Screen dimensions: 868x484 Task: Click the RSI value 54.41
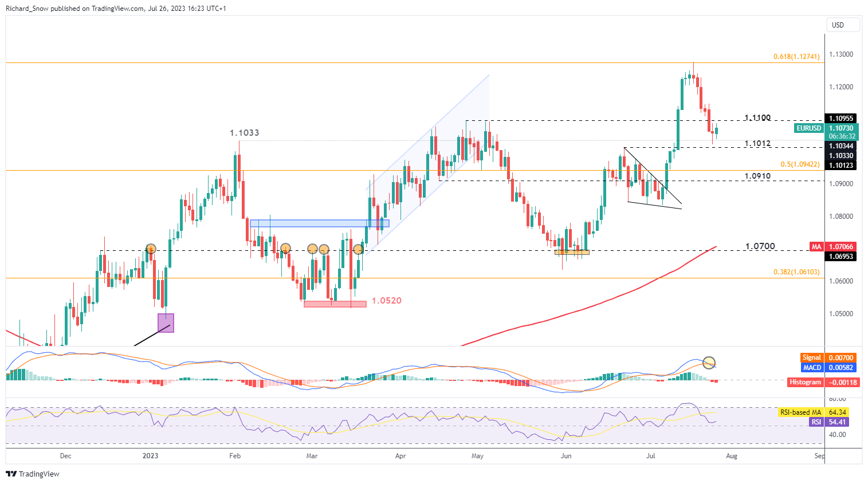coord(838,422)
